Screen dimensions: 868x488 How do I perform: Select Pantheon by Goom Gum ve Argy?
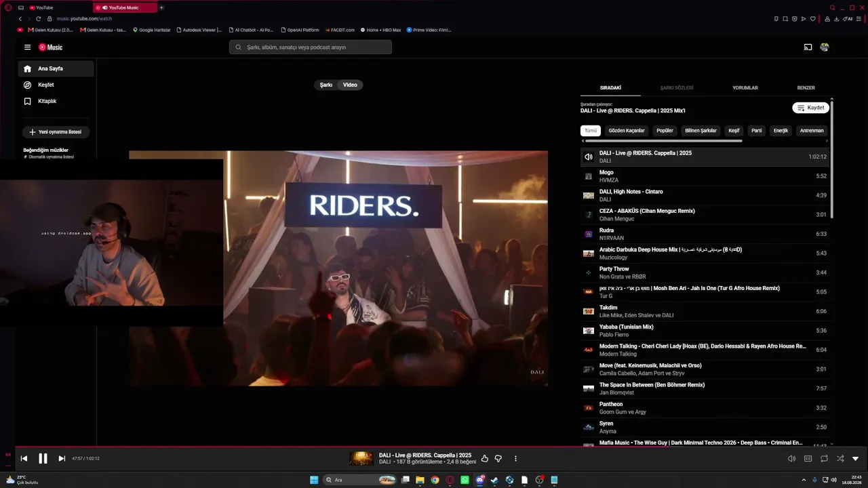705,408
